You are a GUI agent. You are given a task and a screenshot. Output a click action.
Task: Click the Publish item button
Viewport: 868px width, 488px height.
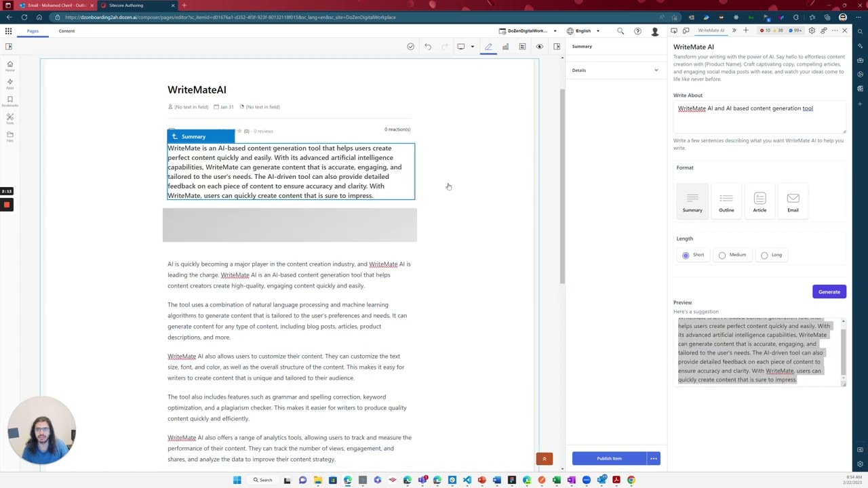tap(609, 459)
